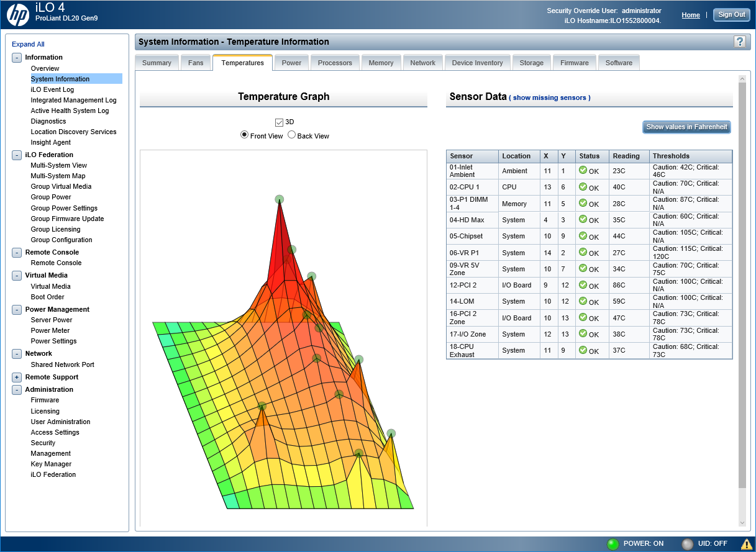Collapse the Virtual Media section

(x=17, y=275)
